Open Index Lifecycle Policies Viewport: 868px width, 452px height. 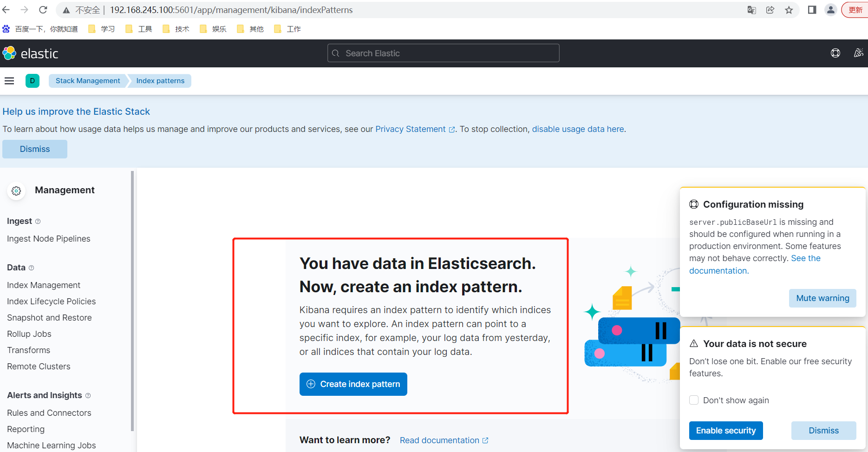click(x=52, y=301)
